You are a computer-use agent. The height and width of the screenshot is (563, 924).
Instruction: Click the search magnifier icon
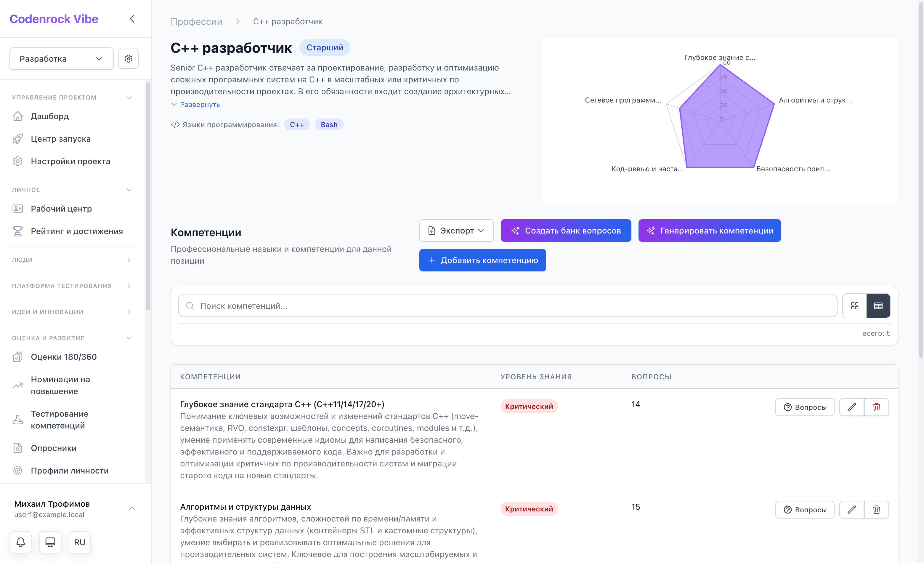coord(190,306)
